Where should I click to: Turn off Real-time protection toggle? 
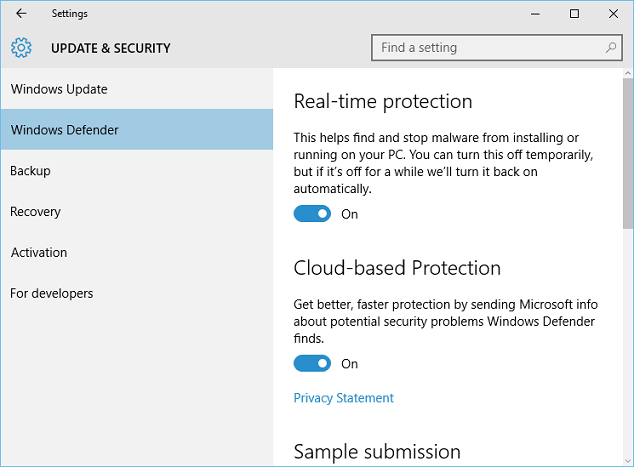pyautogui.click(x=312, y=214)
